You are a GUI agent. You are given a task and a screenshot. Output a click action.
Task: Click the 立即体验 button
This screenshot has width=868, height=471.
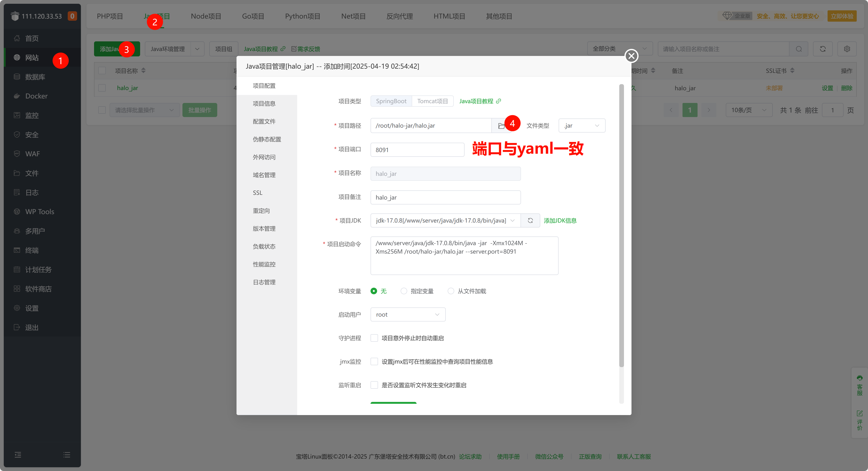pyautogui.click(x=842, y=16)
